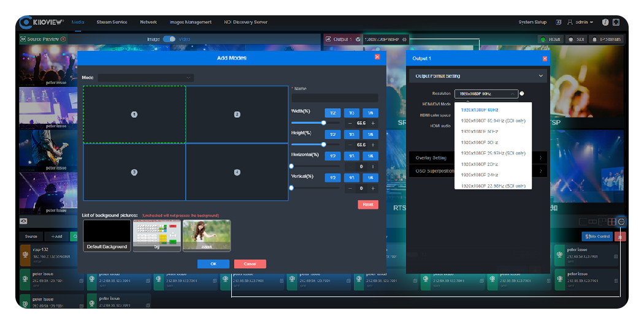644x324 pixels.
Task: Select the single-window layout icon
Action: tap(583, 222)
